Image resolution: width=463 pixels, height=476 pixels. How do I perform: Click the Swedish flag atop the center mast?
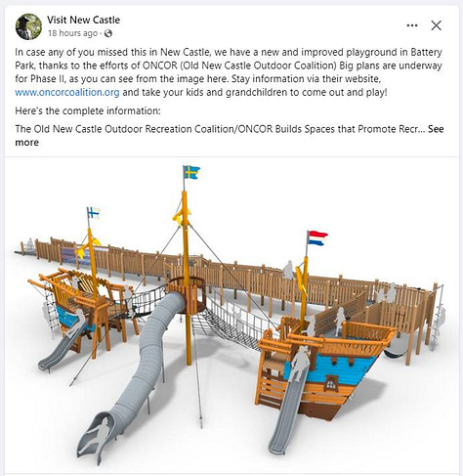pyautogui.click(x=191, y=172)
